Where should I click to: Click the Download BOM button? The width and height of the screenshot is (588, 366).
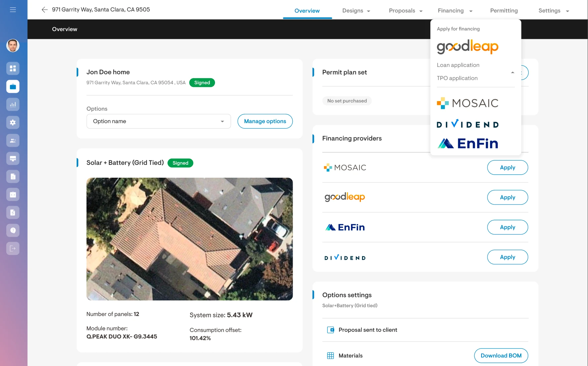pyautogui.click(x=501, y=355)
